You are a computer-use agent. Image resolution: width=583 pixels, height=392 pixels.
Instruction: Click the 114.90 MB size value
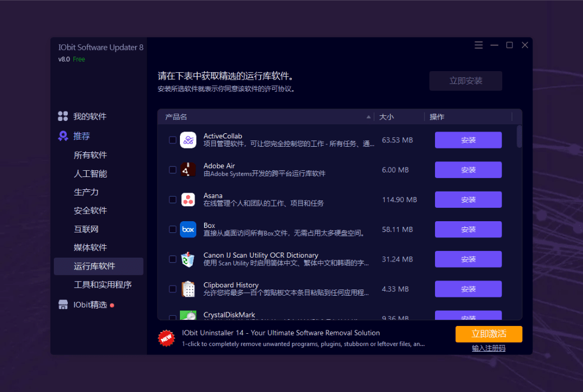399,199
